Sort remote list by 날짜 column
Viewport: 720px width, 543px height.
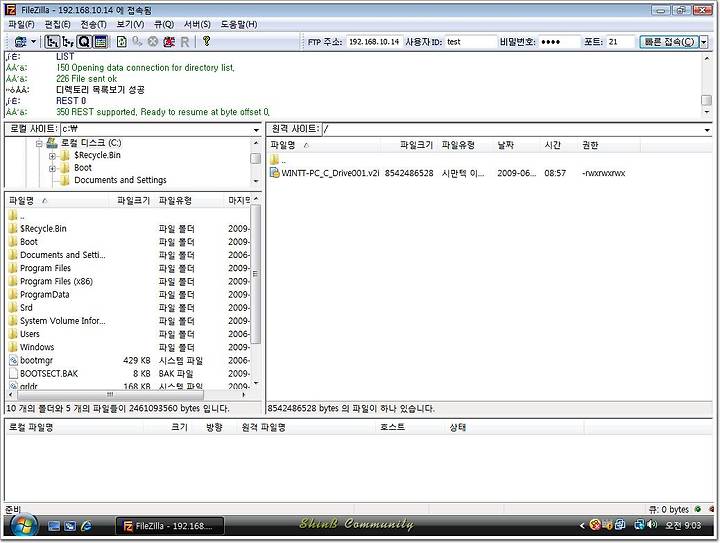(516, 146)
